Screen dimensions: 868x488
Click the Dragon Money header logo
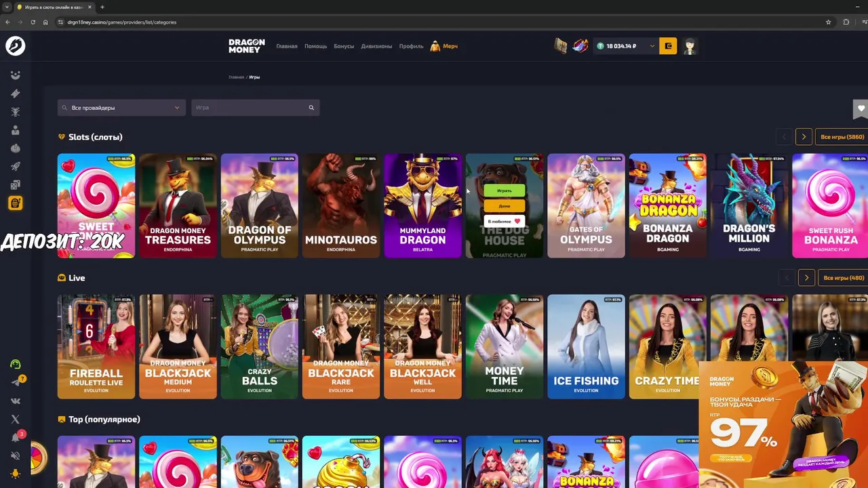245,46
